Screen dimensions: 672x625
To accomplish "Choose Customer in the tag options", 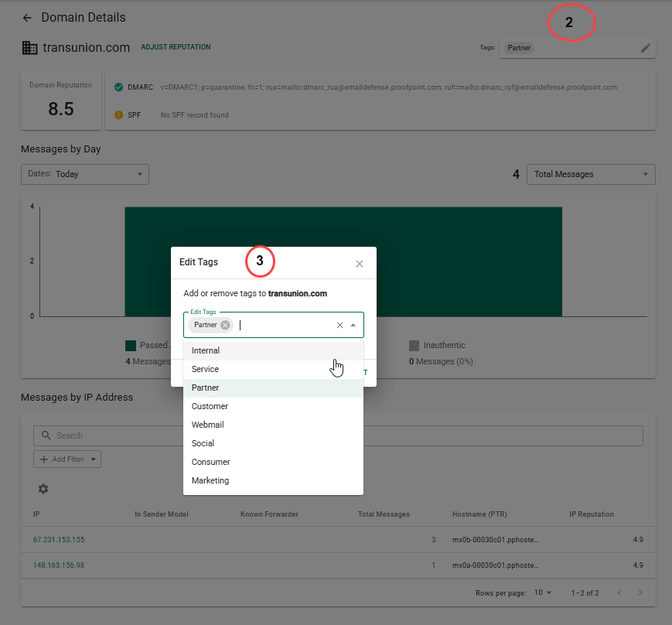I will tap(210, 405).
